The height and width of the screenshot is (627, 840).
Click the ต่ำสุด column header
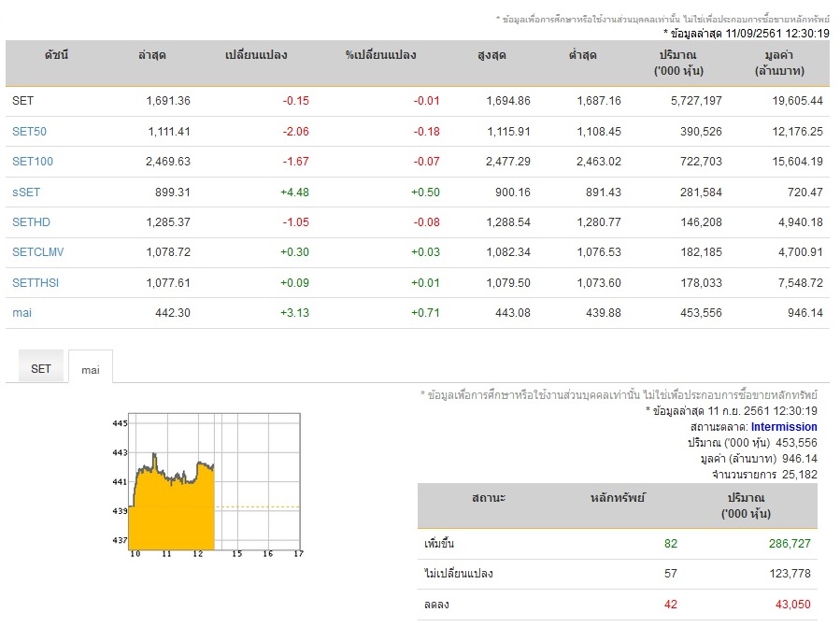582,54
